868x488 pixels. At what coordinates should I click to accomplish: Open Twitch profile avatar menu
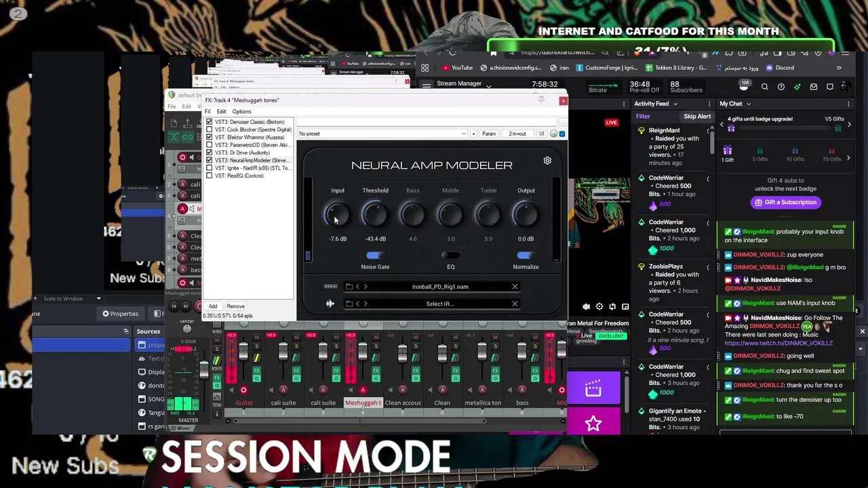[x=845, y=87]
